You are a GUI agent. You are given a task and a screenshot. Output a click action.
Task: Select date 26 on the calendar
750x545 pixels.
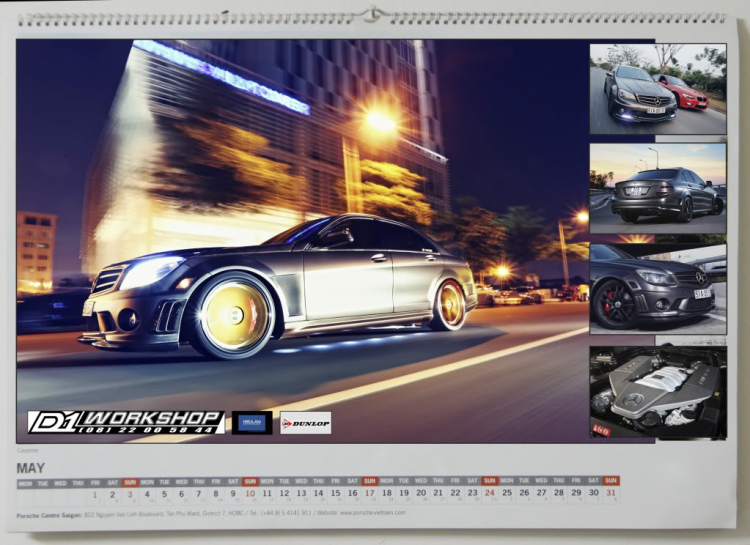524,492
